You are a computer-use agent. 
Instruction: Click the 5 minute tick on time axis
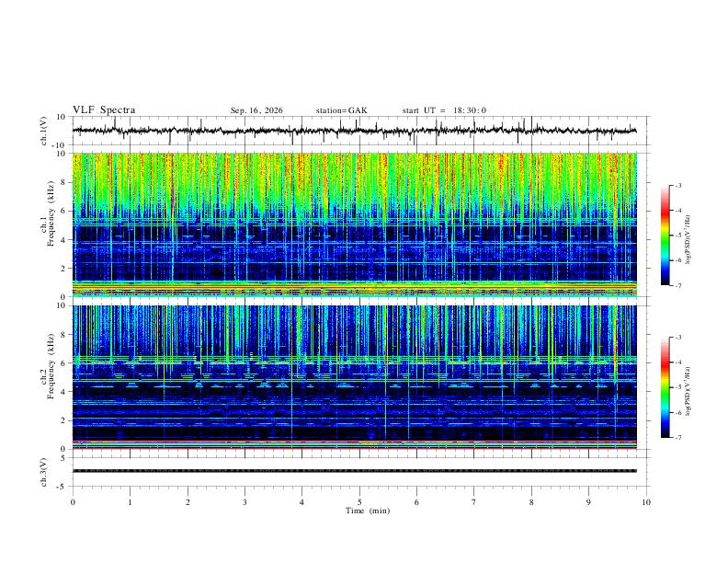359,502
